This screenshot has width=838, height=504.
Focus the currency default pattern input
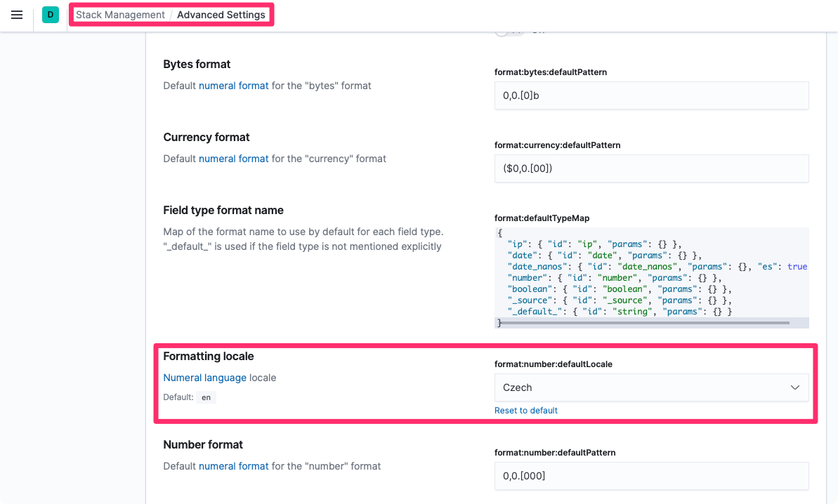pos(650,168)
